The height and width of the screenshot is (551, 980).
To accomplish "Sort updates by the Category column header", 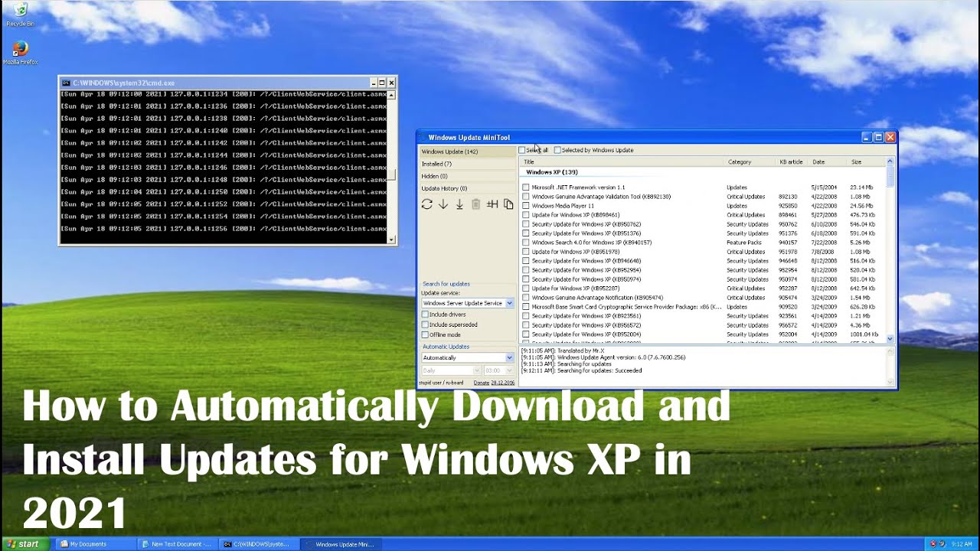I will point(750,162).
